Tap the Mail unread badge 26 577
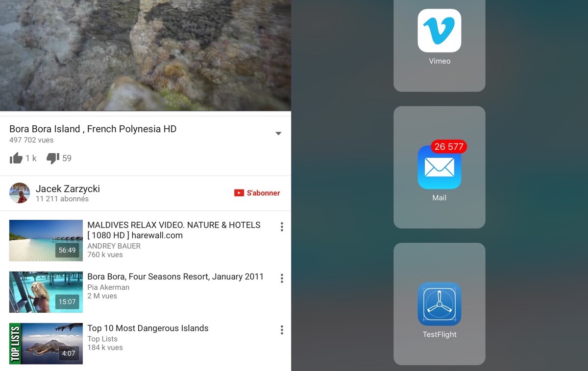 pyautogui.click(x=449, y=146)
